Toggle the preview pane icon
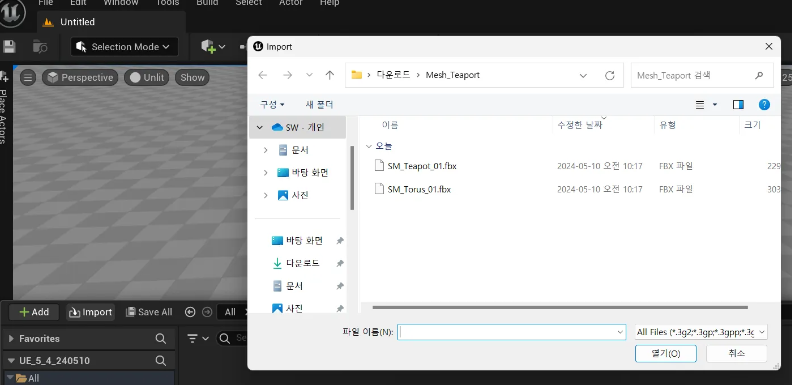 pos(738,105)
